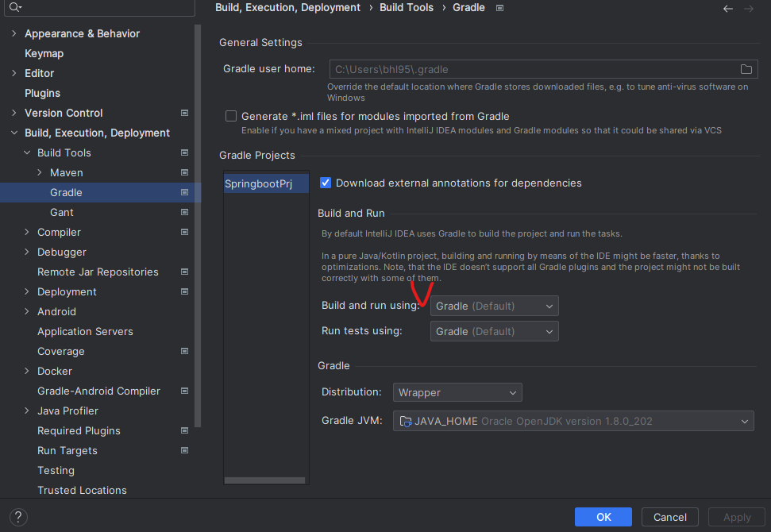The image size is (771, 532).
Task: Click the project settings icon beside Coverage
Action: point(184,351)
